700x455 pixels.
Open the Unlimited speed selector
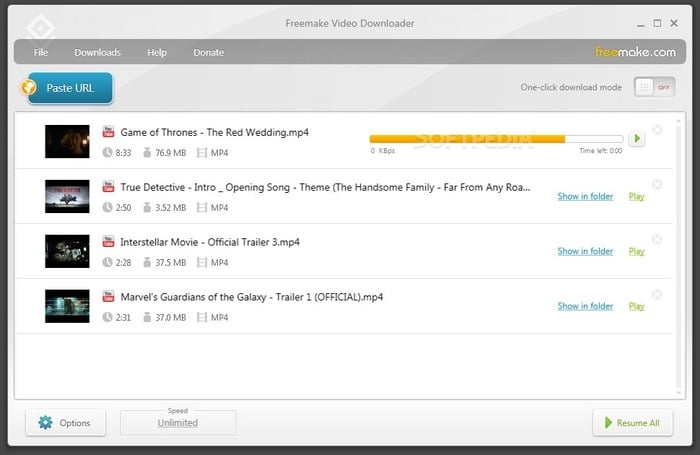[x=178, y=423]
